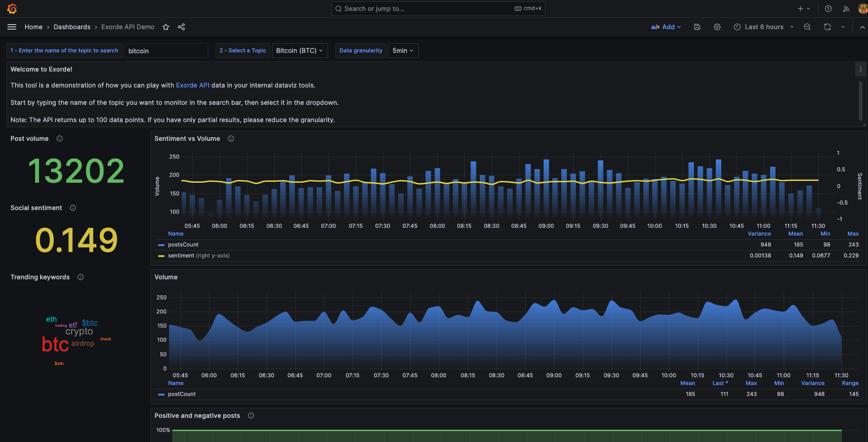Open the hamburger navigation menu
This screenshot has height=442, width=868.
[x=12, y=27]
